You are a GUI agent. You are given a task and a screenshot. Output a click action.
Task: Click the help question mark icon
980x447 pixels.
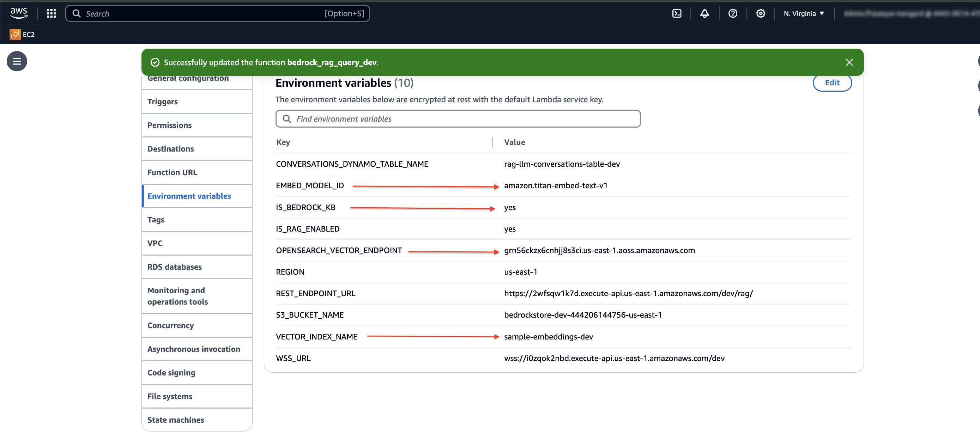[732, 13]
